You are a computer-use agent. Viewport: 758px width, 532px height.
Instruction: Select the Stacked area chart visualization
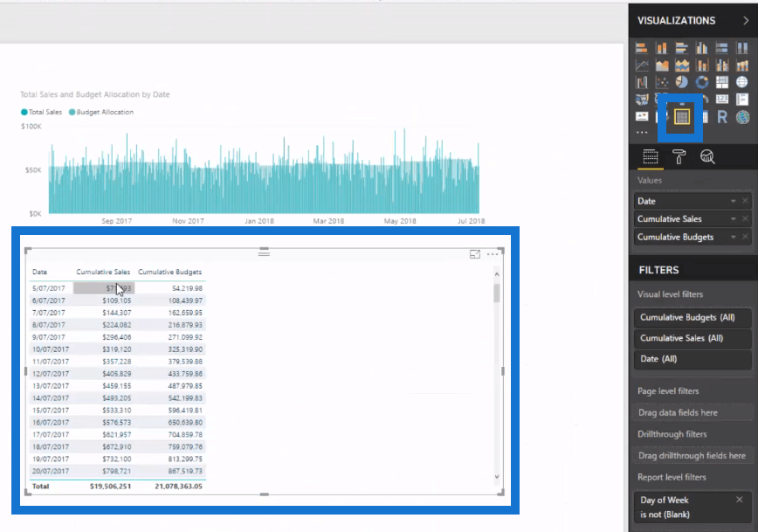click(682, 65)
